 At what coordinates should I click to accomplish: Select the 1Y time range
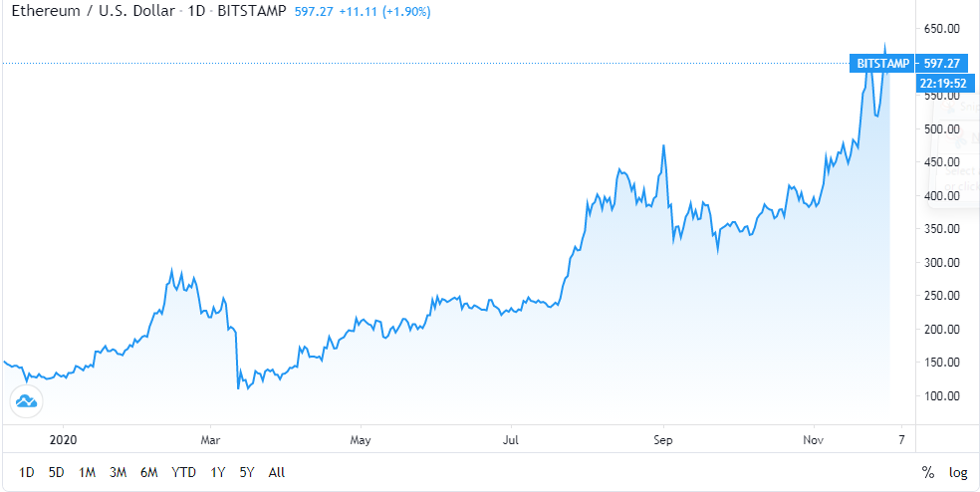tap(217, 473)
